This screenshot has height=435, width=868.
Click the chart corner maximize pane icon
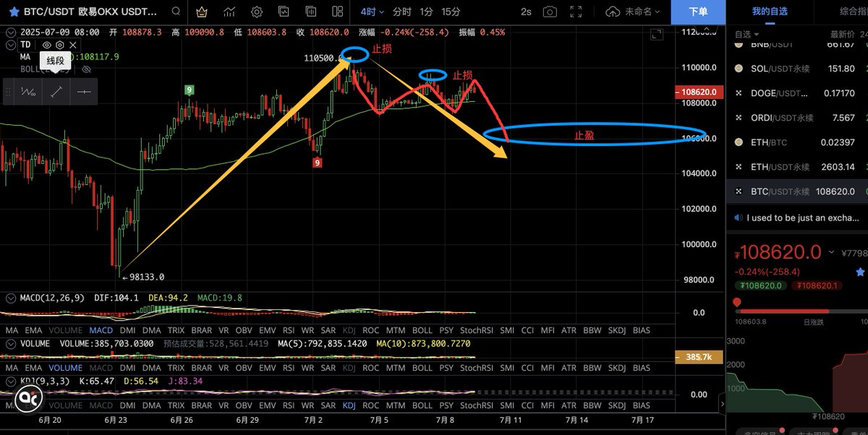pos(656,35)
